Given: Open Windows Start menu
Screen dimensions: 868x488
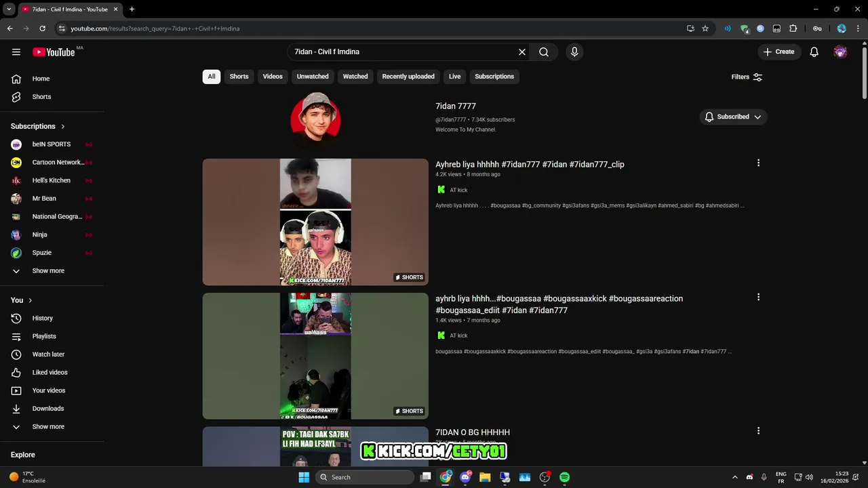Looking at the screenshot, I should coord(304,477).
